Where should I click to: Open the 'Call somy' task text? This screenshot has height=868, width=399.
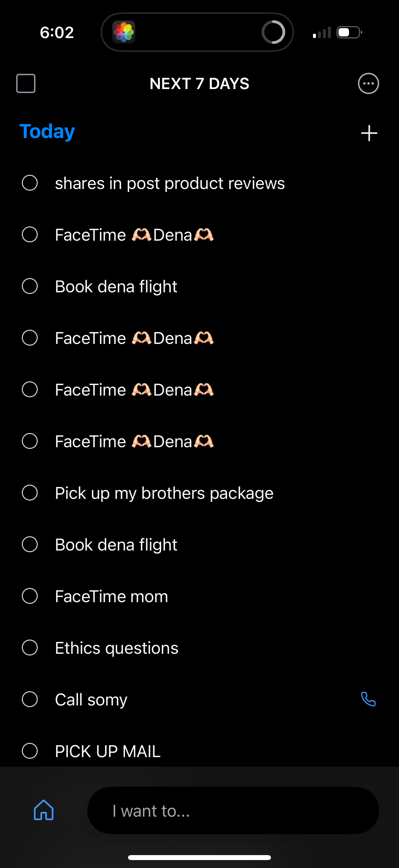coord(91,699)
